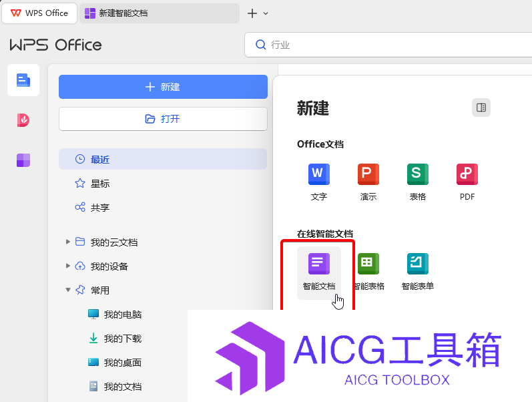This screenshot has width=532, height=402.
Task: Click the 打开 button
Action: [x=163, y=119]
